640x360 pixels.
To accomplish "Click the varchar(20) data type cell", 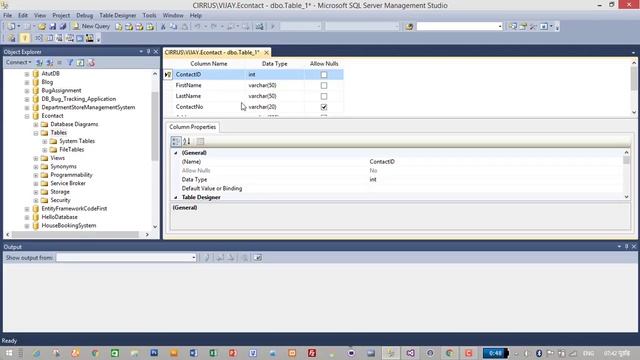I will click(275, 107).
